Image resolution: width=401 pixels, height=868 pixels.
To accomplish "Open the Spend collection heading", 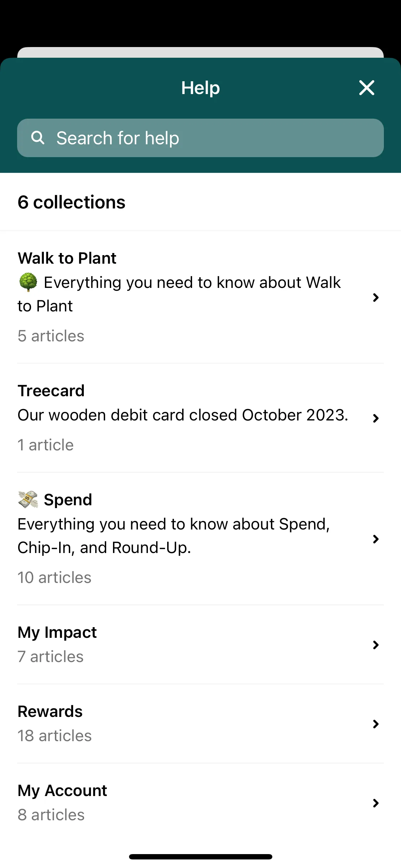I will (68, 500).
